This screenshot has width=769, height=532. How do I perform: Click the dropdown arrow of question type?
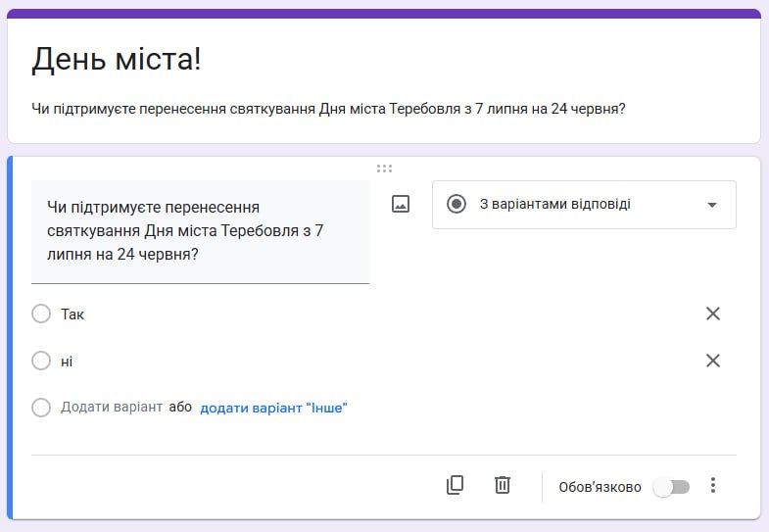[x=712, y=205]
